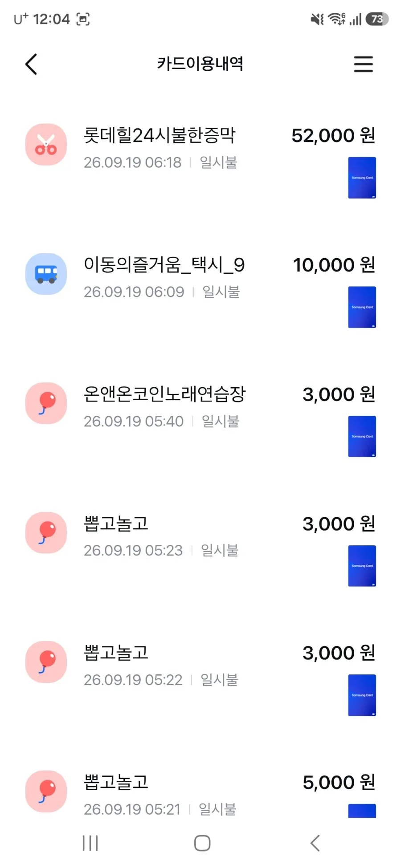Tap the 52,000 원 amount
The image size is (401, 868).
pyautogui.click(x=333, y=135)
